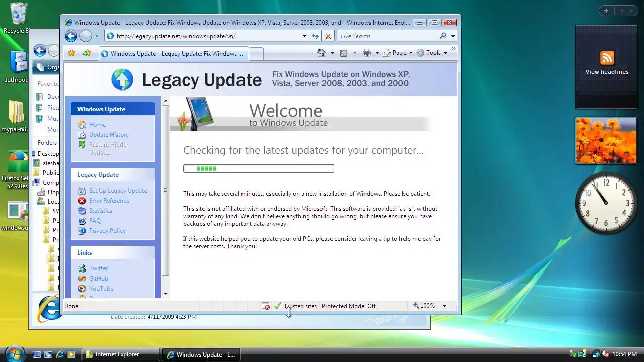Click the muted volume tray icon
The height and width of the screenshot is (362, 644).
coord(605,354)
